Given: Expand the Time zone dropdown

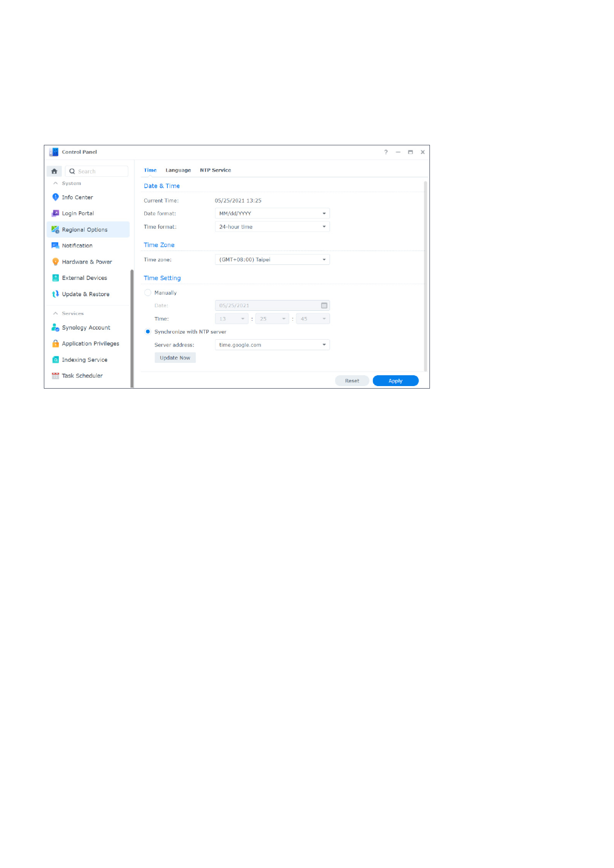Looking at the screenshot, I should point(272,260).
